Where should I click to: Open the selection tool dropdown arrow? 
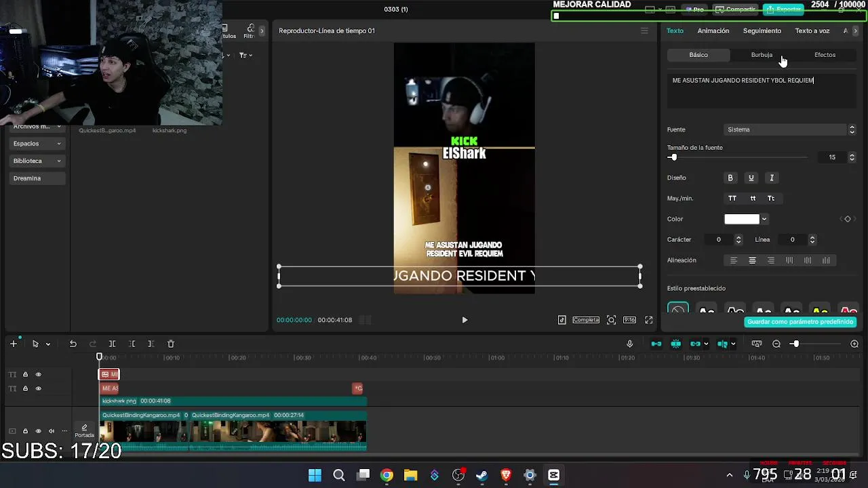tap(48, 344)
